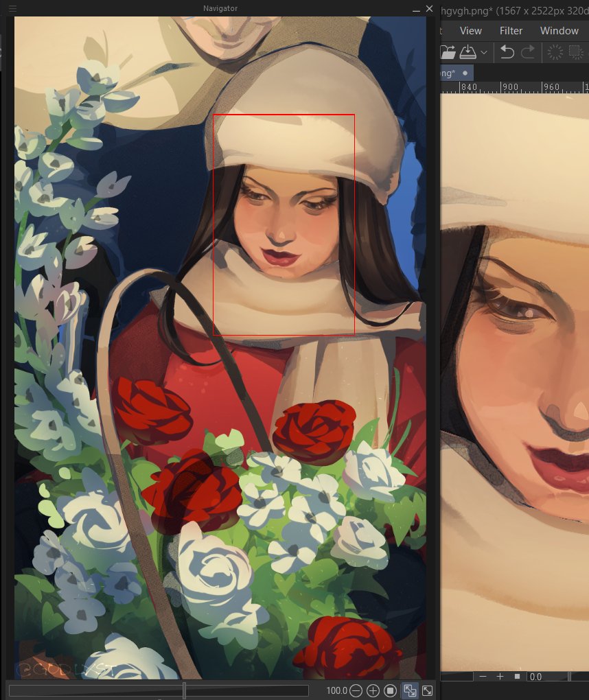
Task: Adjust the Navigator zoom slider
Action: [159, 690]
